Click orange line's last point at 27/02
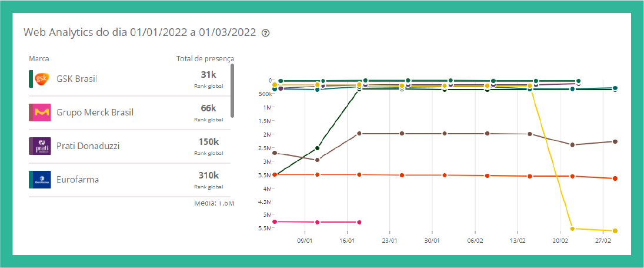The width and height of the screenshot is (644, 268). pos(615,178)
